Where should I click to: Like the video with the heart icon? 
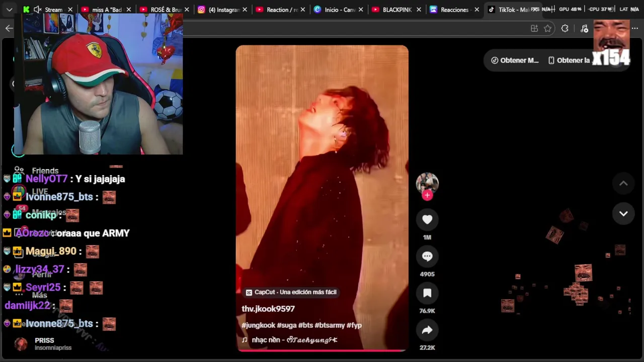point(427,220)
